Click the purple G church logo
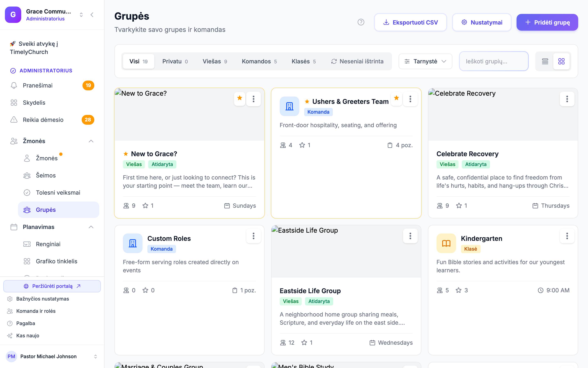Screen dimensions: 588x368 point(13,15)
